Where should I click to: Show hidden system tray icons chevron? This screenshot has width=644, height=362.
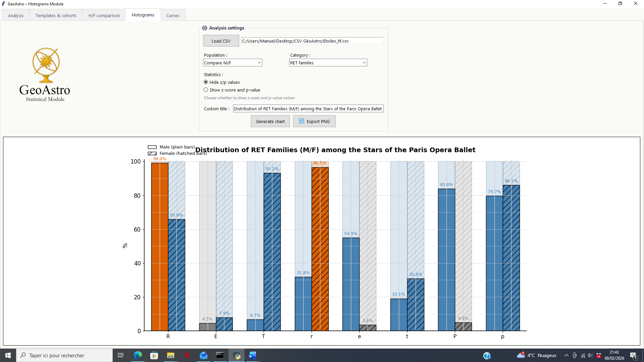567,355
